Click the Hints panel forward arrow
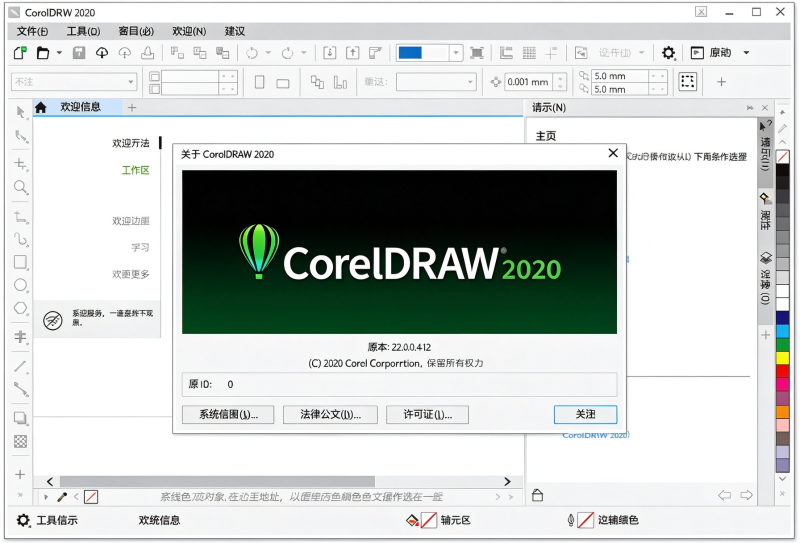 pos(746,495)
